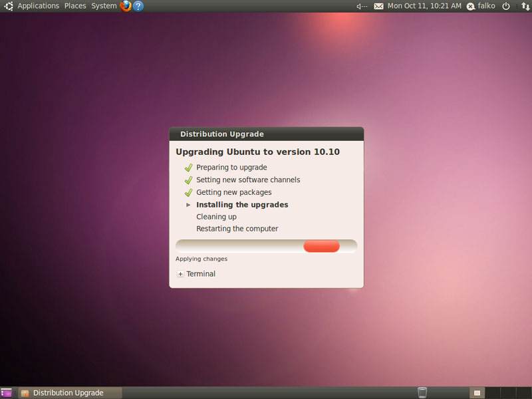Viewport: 532px width, 399px height.
Task: Click the 'Restarting the computer' step
Action: point(237,229)
